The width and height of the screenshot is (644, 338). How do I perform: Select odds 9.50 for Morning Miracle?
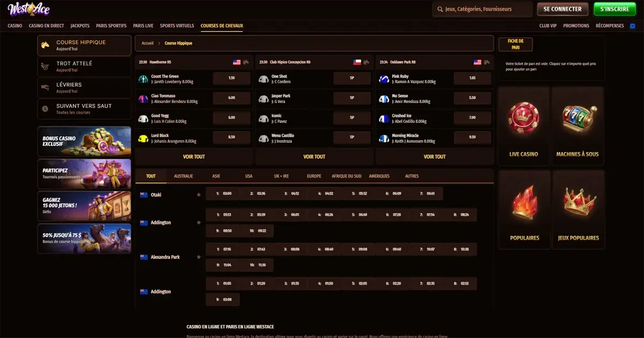pyautogui.click(x=472, y=137)
